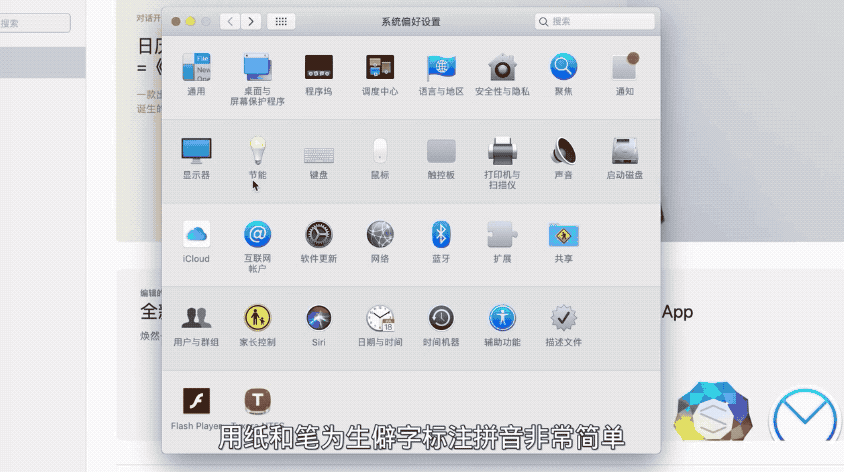This screenshot has width=844, height=472.
Task: Go back in System Preferences toolbar
Action: tap(230, 22)
